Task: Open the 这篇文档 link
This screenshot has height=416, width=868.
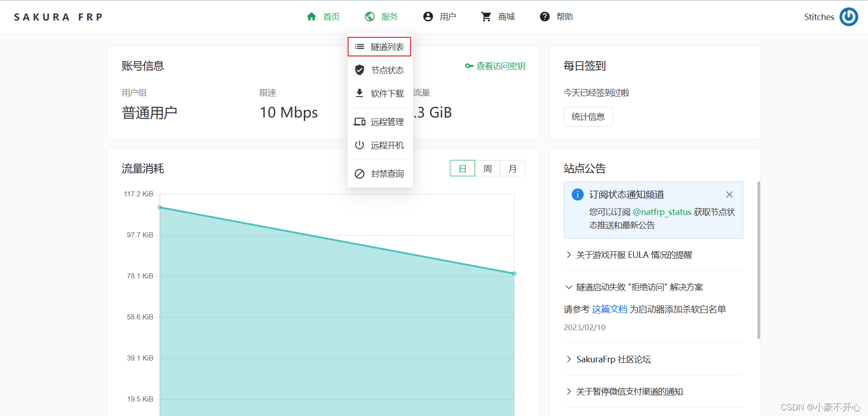Action: pyautogui.click(x=609, y=309)
